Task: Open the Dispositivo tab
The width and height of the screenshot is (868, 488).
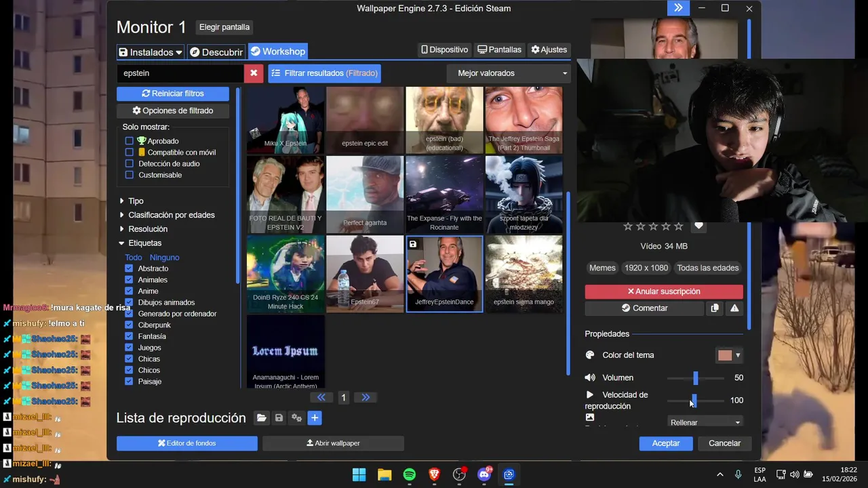Action: (445, 49)
